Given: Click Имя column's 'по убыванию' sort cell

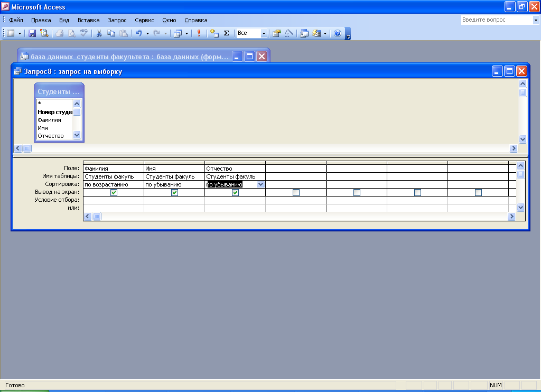Looking at the screenshot, I should [174, 184].
